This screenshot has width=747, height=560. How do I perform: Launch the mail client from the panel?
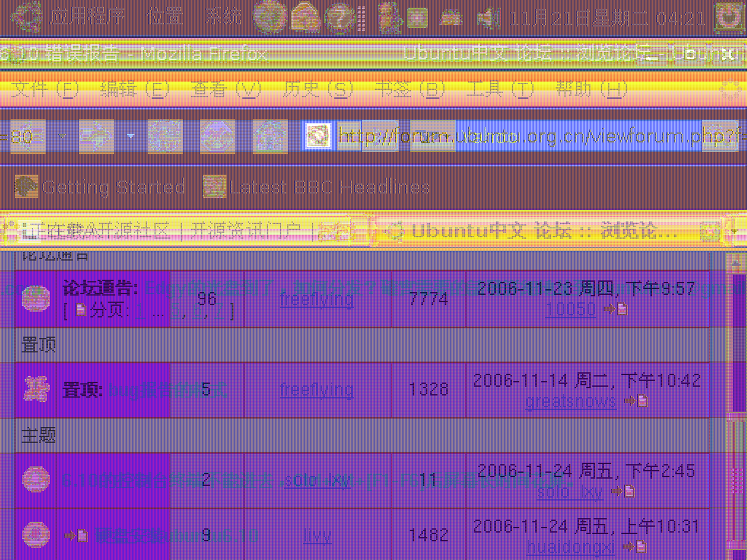coord(306,17)
